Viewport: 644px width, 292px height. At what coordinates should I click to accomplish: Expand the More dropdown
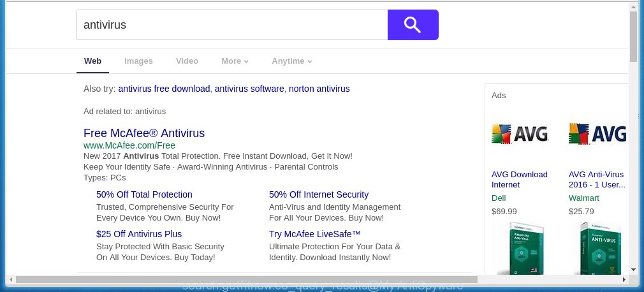point(235,61)
